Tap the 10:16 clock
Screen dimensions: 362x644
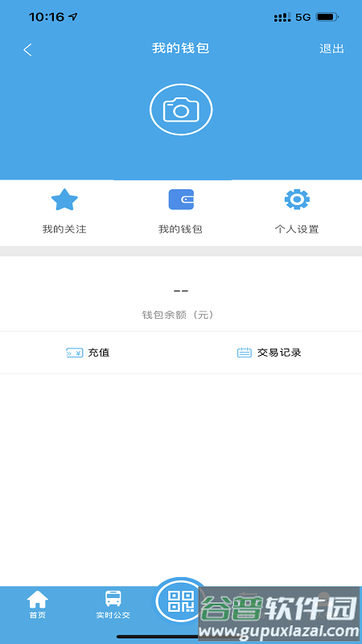[x=47, y=17]
